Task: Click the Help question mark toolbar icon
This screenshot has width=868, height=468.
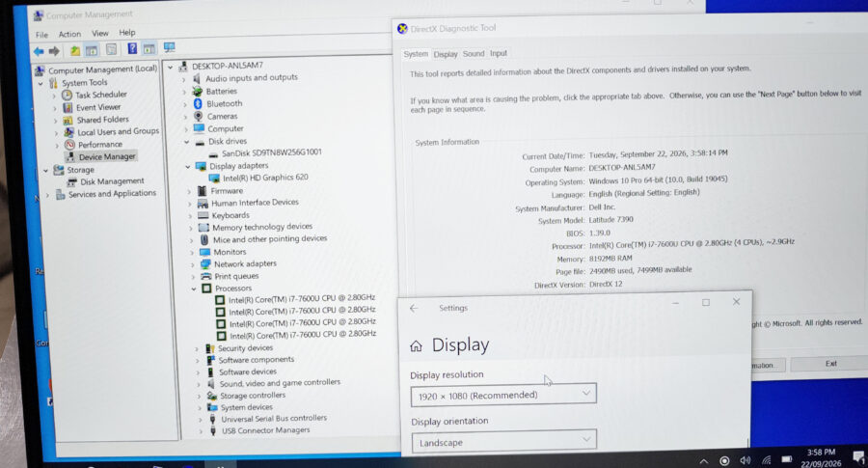Action: click(x=132, y=49)
